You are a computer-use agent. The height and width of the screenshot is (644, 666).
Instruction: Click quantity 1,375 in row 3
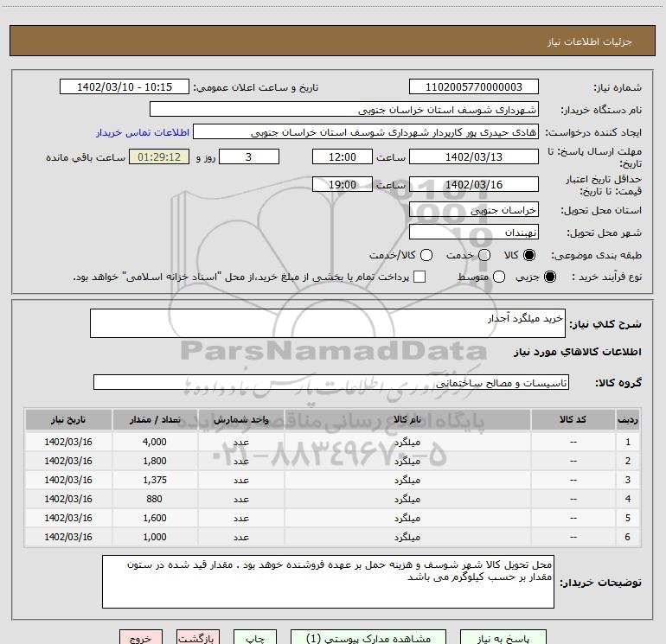[x=155, y=480]
